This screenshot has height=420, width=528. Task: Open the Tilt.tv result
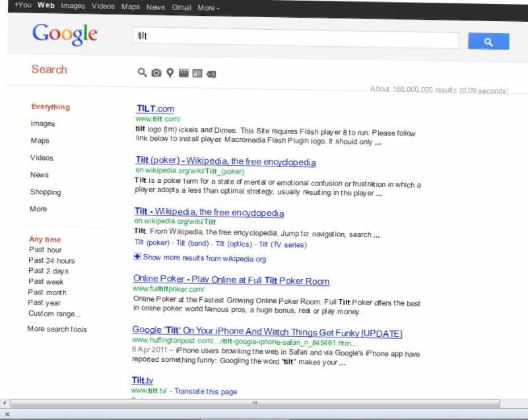pos(143,380)
